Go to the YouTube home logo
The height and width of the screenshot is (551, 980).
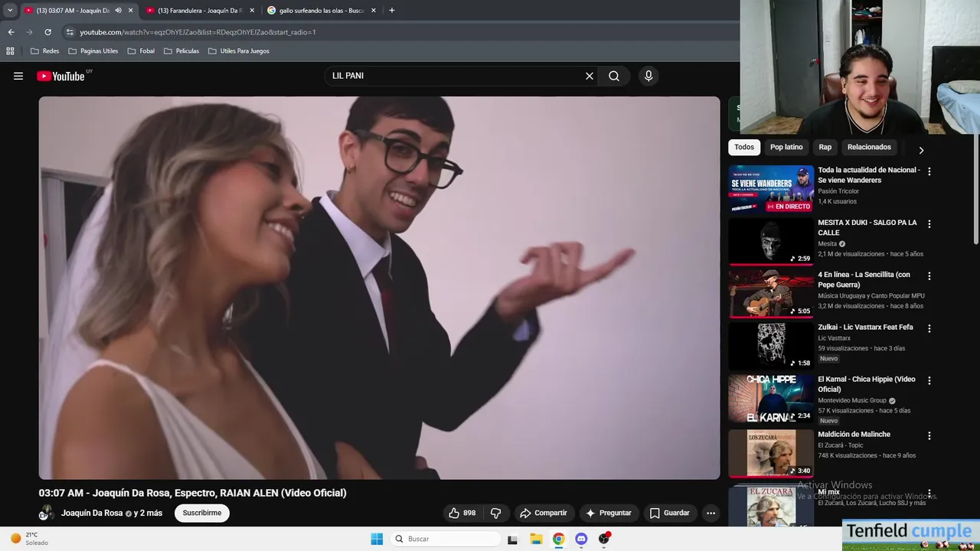[60, 76]
